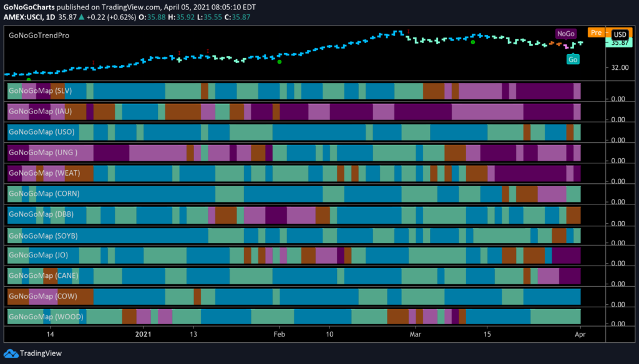Click the 2021 label on the time axis
This screenshot has height=364, width=639.
coord(143,334)
